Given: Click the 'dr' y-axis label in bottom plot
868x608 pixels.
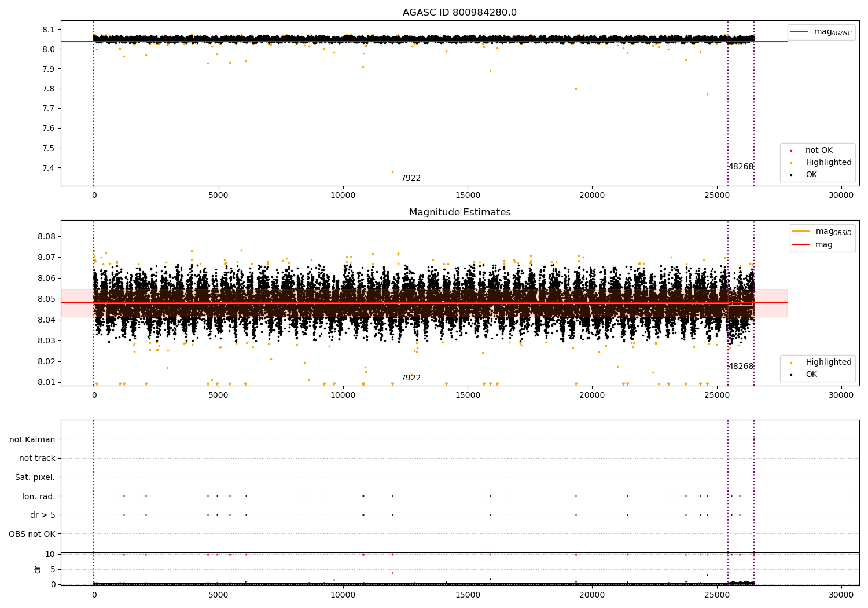Looking at the screenshot, I should pos(38,569).
